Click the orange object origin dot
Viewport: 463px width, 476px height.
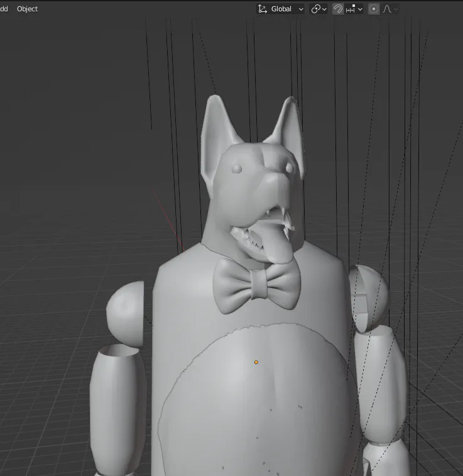[x=256, y=362]
